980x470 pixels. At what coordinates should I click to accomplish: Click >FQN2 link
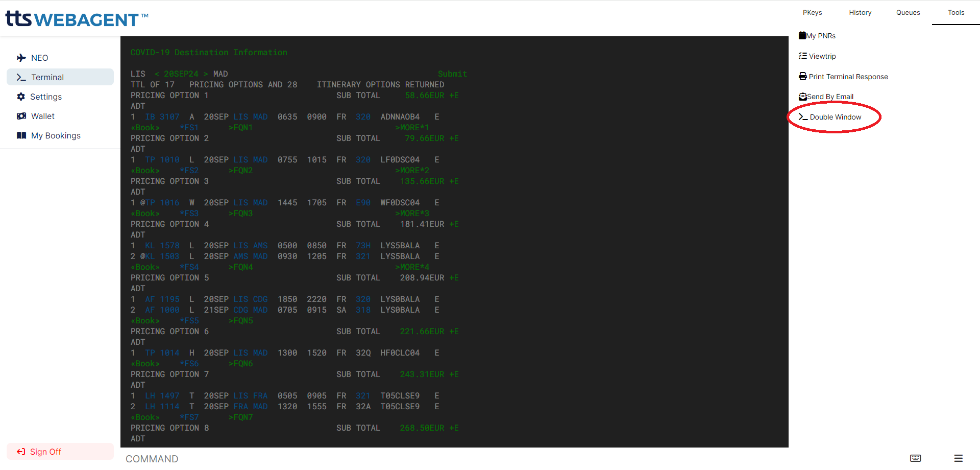(x=240, y=171)
